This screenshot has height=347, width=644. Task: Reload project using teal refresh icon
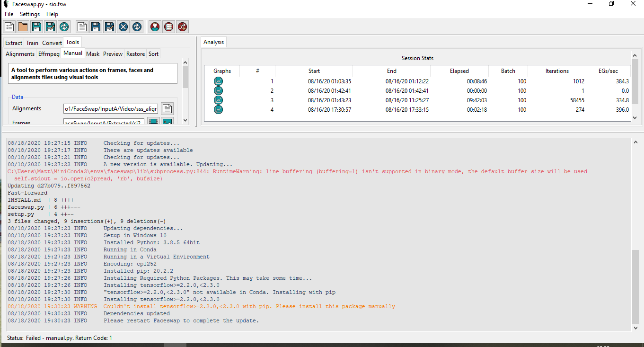[x=64, y=27]
